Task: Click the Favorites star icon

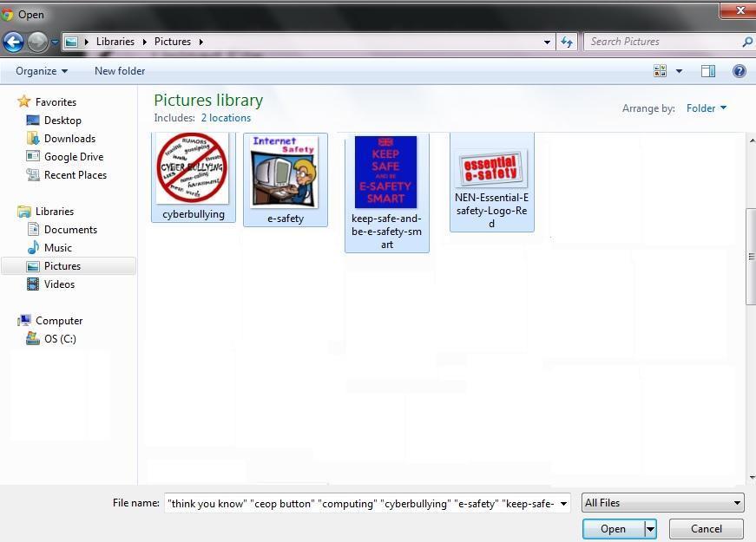Action: click(x=23, y=101)
